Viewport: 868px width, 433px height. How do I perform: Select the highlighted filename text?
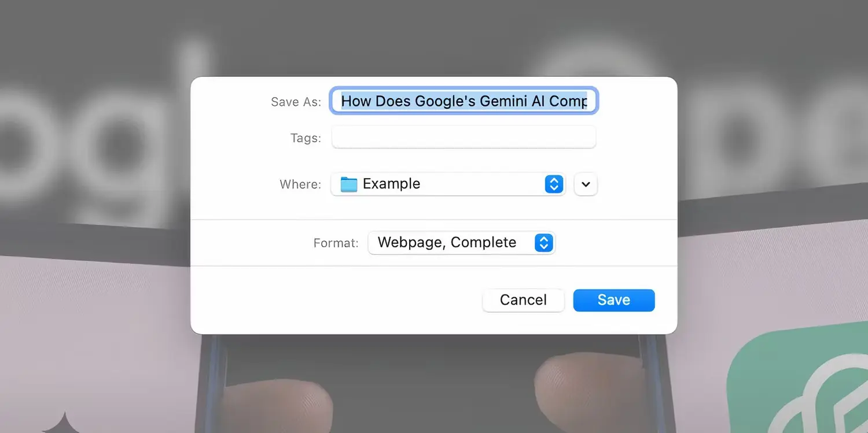463,101
